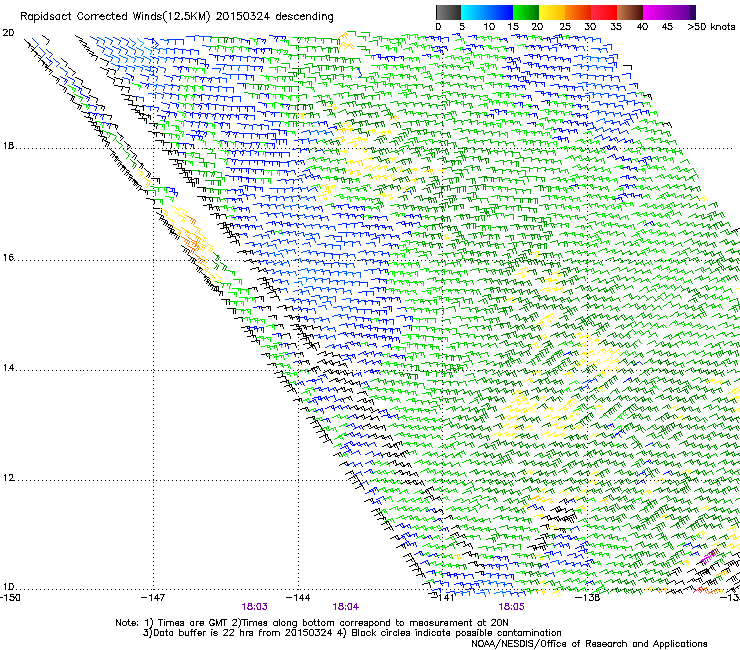Screen dimensions: 740x650
Task: Click the '25' knots legend label
Action: 565,27
